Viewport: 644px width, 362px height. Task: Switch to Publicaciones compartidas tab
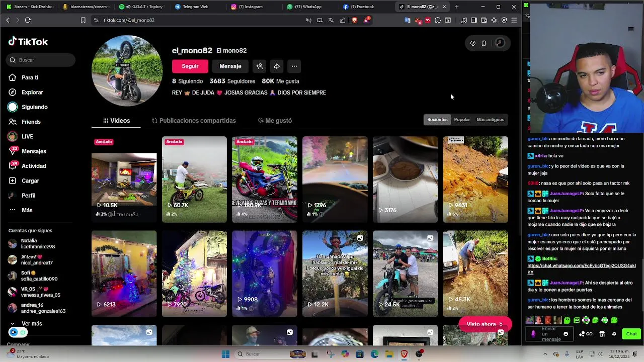pyautogui.click(x=194, y=121)
